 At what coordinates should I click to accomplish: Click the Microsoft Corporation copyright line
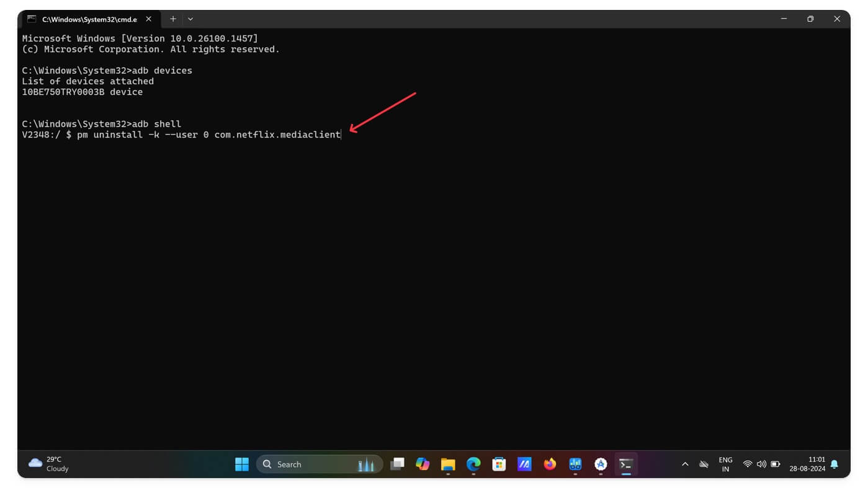pyautogui.click(x=151, y=49)
